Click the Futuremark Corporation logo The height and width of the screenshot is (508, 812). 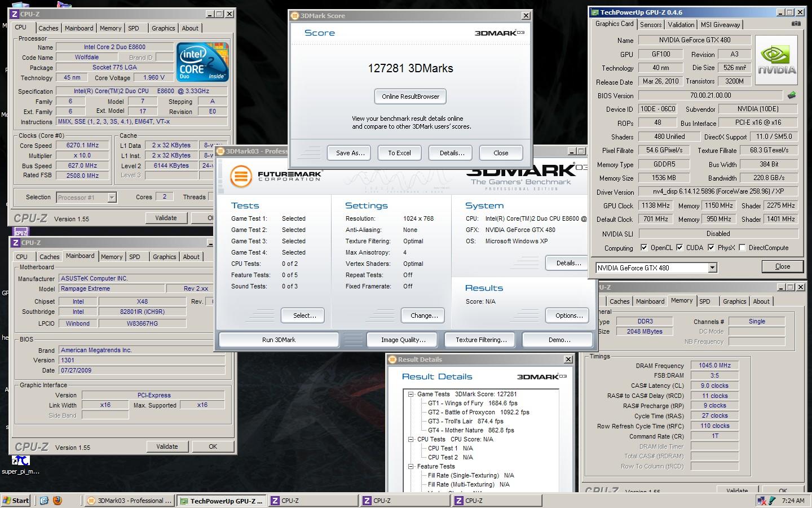pos(276,176)
